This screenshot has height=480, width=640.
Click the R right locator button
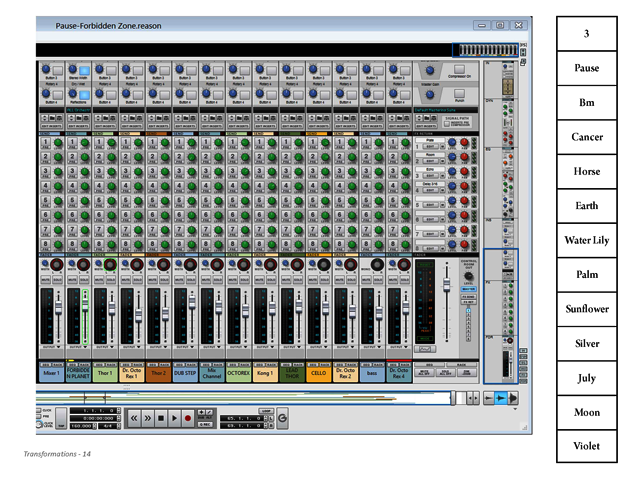pyautogui.click(x=271, y=426)
